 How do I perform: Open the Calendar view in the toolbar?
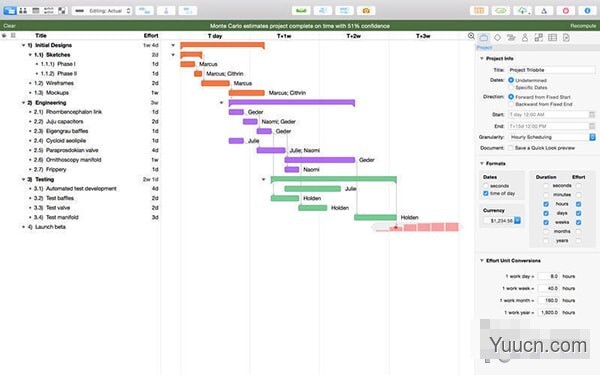36,11
